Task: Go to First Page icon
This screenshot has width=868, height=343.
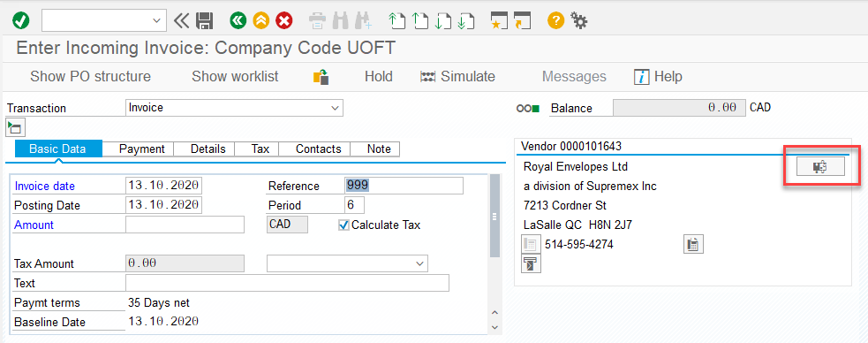Action: (396, 21)
